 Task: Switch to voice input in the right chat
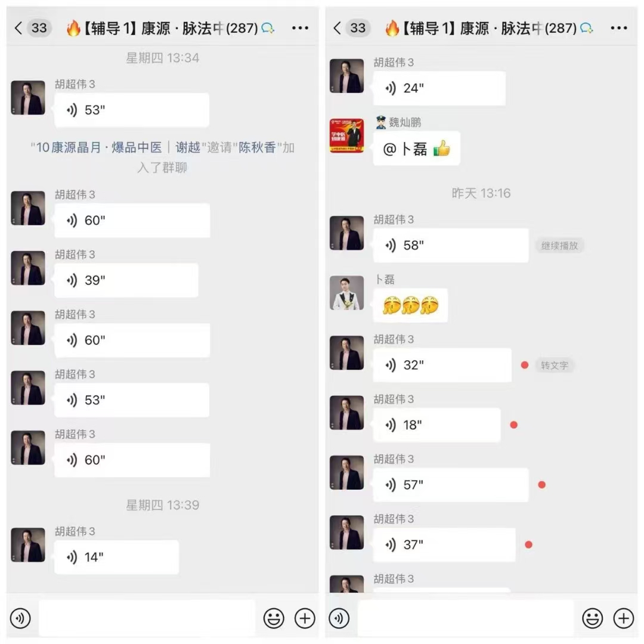[x=339, y=618]
